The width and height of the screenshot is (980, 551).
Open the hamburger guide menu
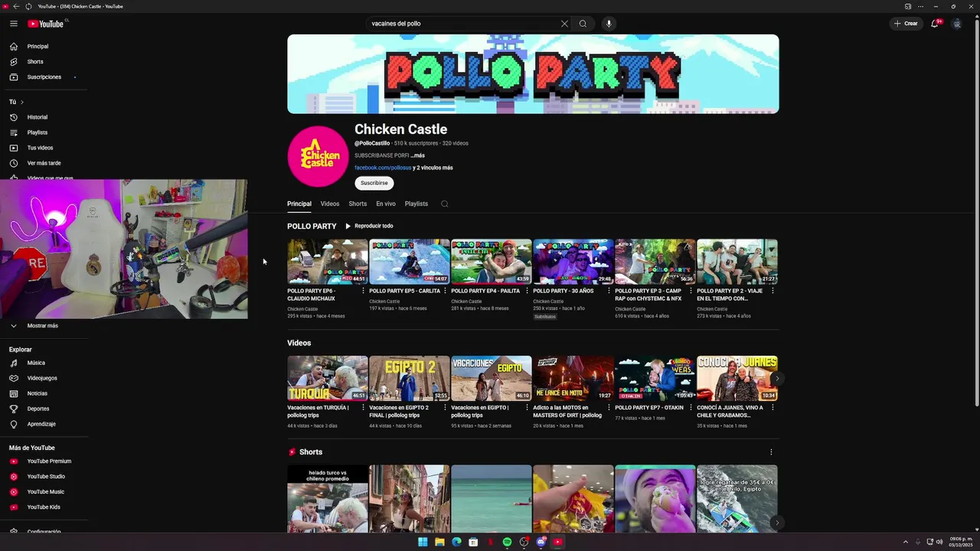pos(14,24)
